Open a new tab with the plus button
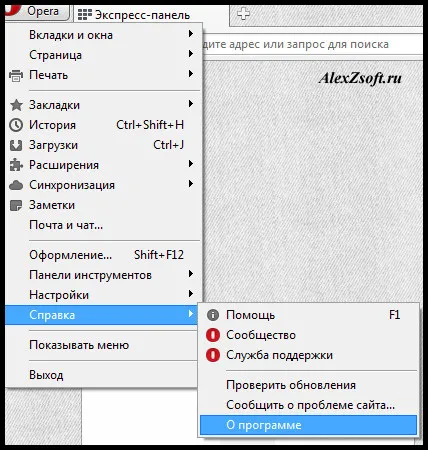 click(243, 14)
